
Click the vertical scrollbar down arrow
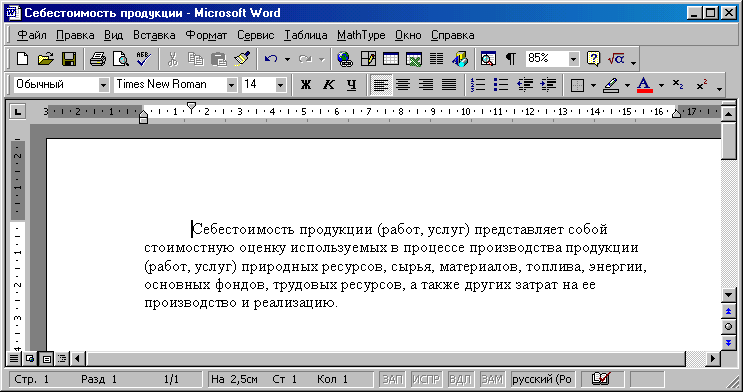click(728, 295)
